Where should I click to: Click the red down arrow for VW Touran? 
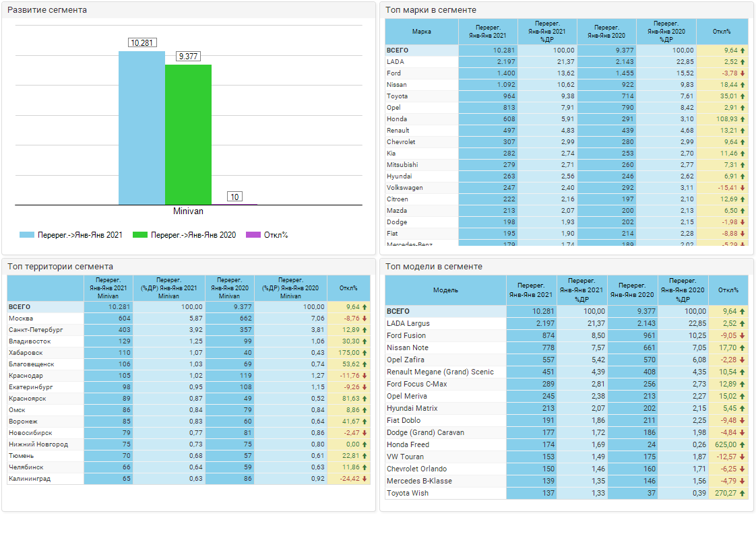pyautogui.click(x=743, y=457)
